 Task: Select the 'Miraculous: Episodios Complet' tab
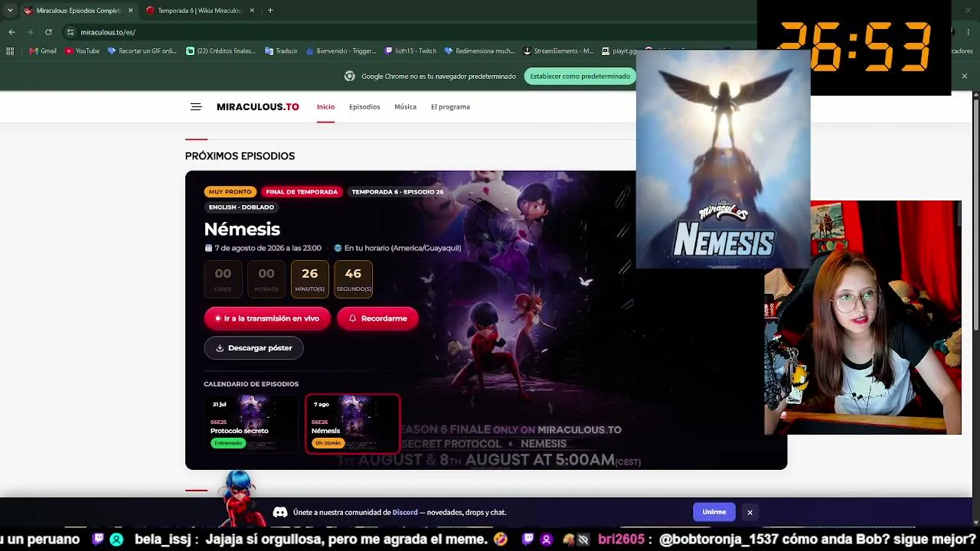[x=79, y=11]
